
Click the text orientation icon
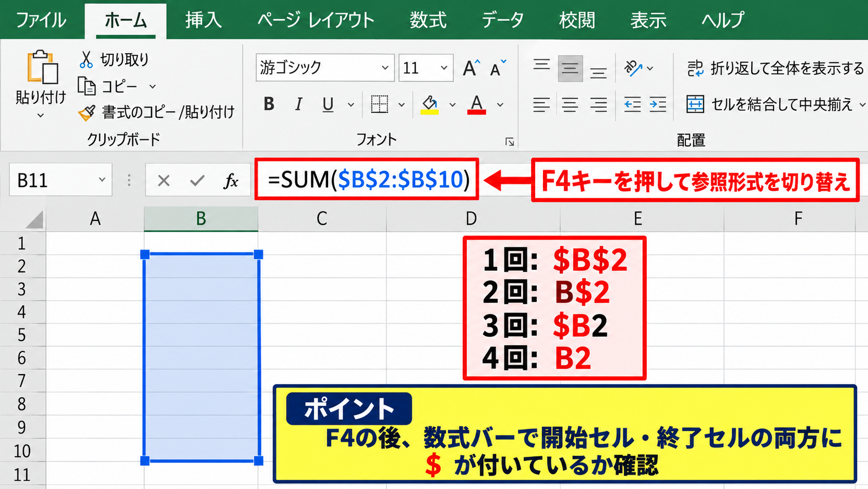pyautogui.click(x=633, y=68)
